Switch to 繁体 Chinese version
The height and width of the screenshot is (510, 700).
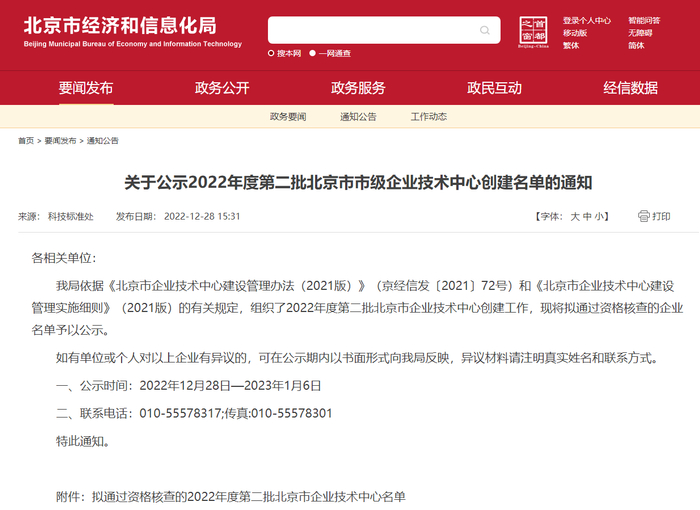coord(571,46)
